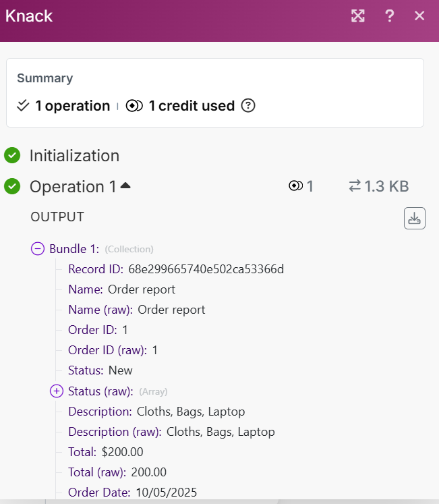Click the Operation 1 green check icon
This screenshot has height=504, width=439.
click(12, 186)
